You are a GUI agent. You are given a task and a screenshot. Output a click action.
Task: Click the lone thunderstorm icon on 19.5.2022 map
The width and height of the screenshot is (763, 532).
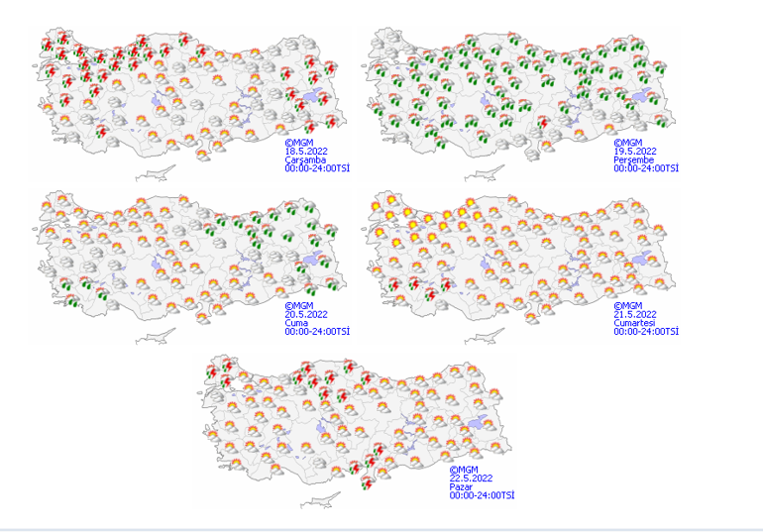[544, 123]
